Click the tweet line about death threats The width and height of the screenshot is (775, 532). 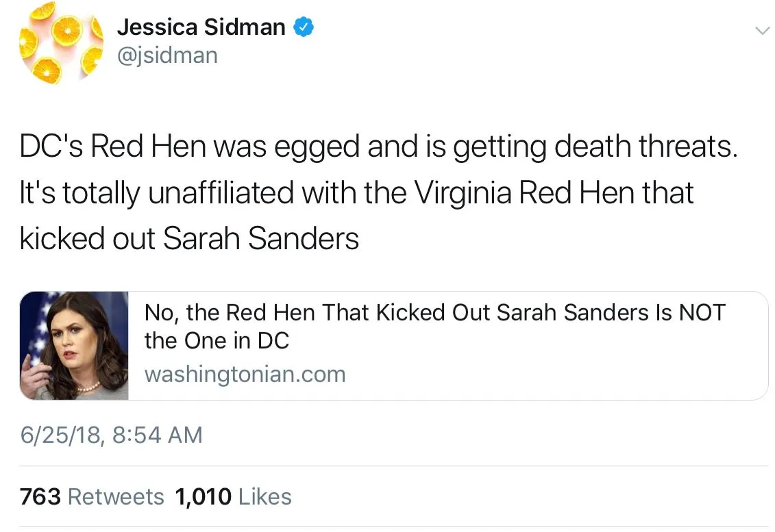[378, 147]
